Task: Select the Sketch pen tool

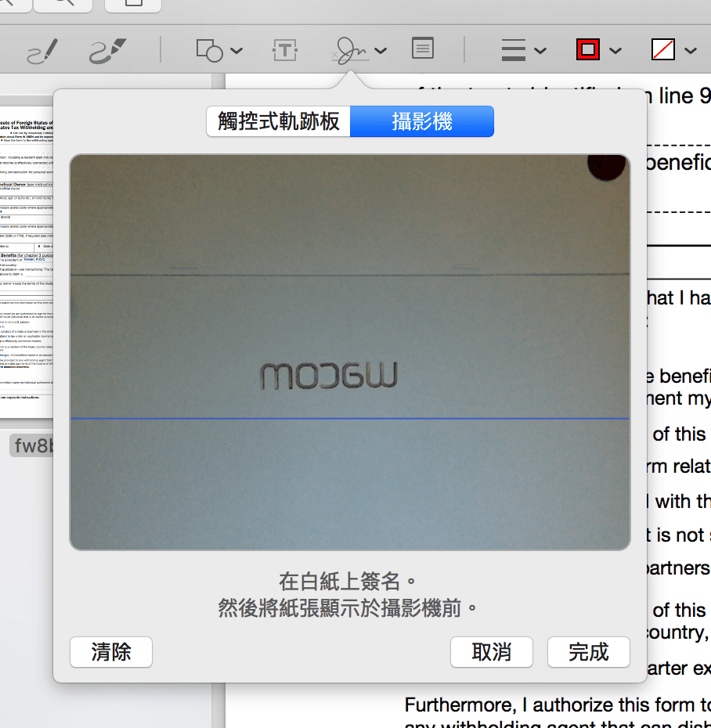Action: 42,51
